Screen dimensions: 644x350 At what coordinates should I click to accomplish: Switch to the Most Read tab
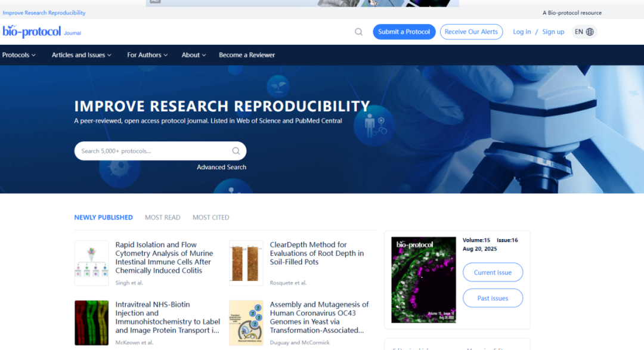(x=162, y=218)
